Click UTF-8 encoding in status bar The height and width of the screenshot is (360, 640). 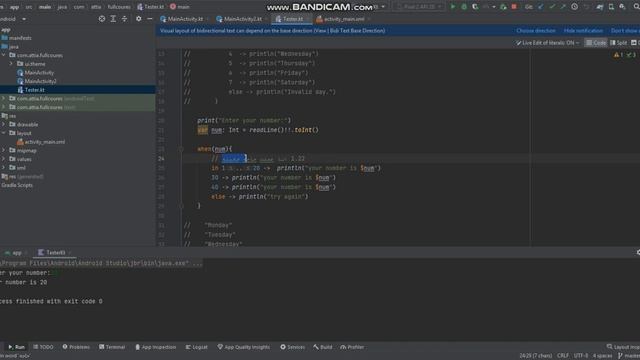[581, 356]
